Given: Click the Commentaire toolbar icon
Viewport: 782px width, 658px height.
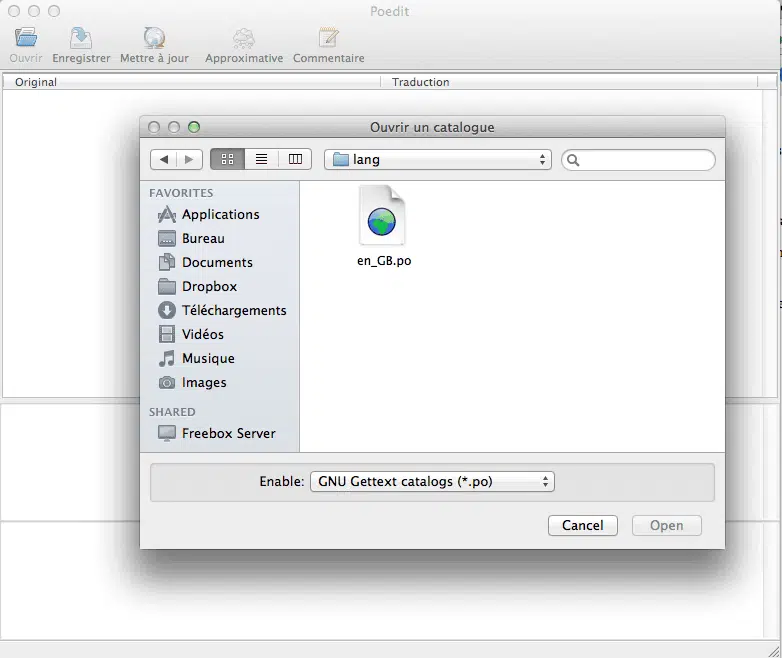Looking at the screenshot, I should click(x=328, y=39).
